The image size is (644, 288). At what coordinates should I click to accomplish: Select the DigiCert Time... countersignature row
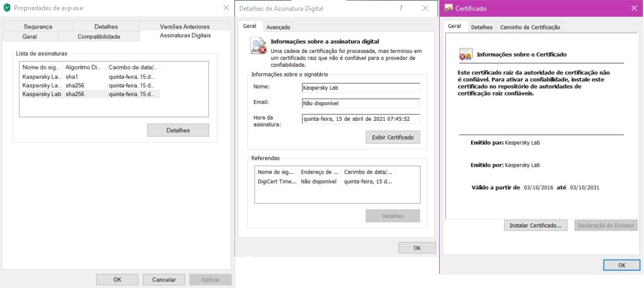click(325, 181)
